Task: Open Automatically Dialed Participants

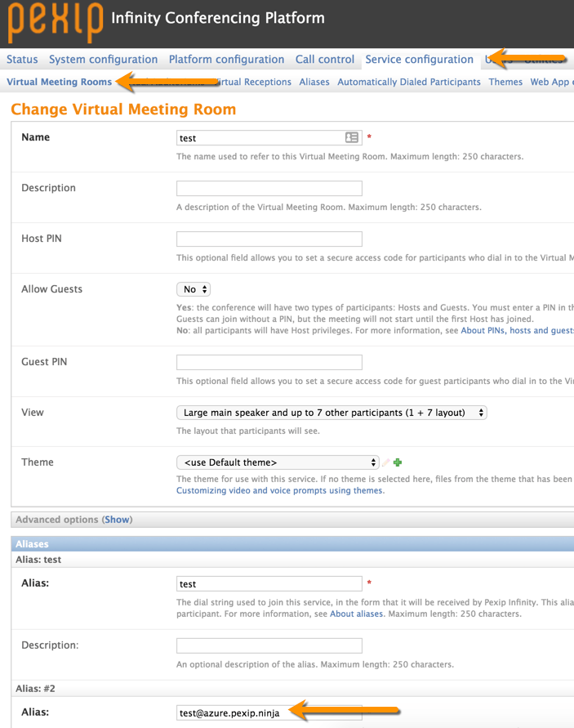Action: point(409,82)
